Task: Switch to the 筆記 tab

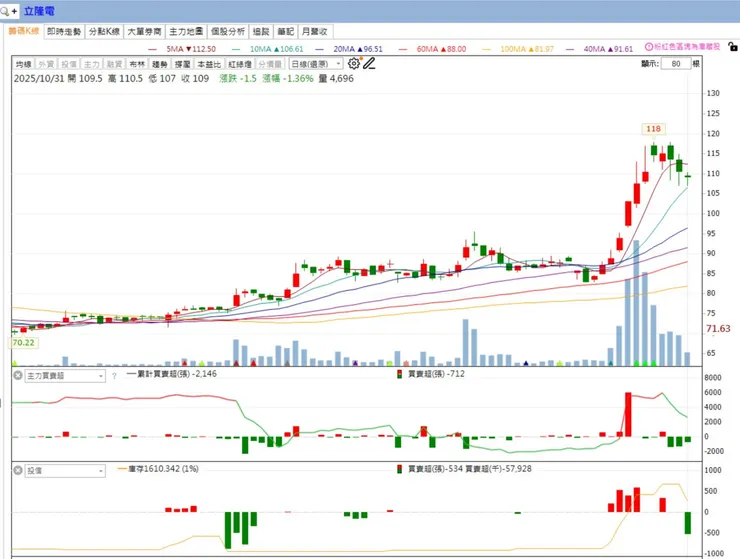Action: [x=286, y=31]
